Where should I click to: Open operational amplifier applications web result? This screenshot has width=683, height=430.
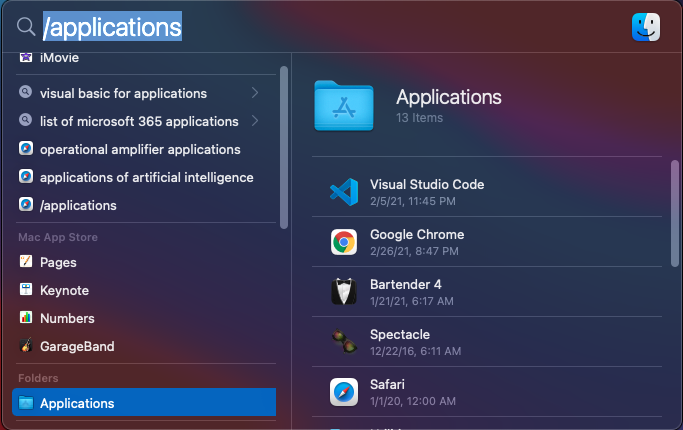[140, 149]
